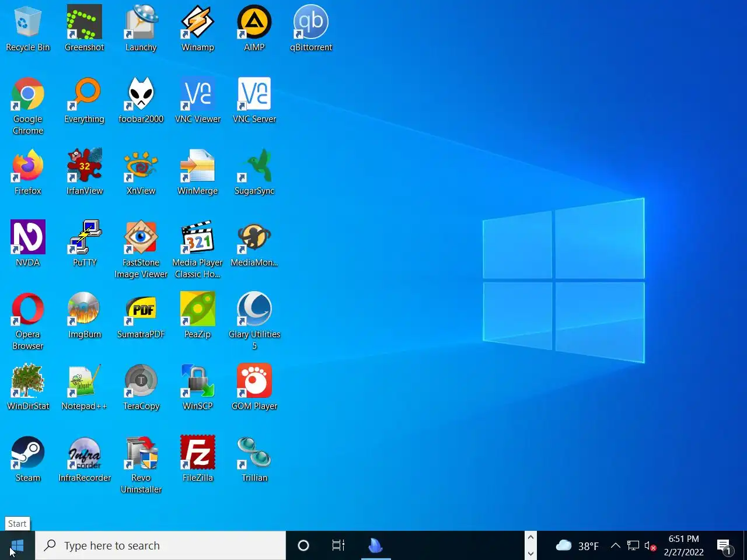Open the Recycle Bin icon
The width and height of the screenshot is (747, 560).
tap(27, 29)
